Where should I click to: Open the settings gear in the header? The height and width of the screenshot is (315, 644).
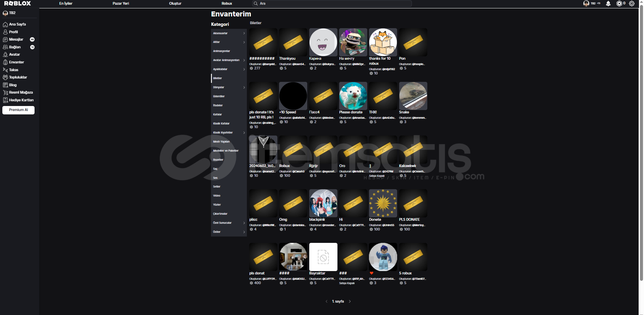(x=632, y=3)
